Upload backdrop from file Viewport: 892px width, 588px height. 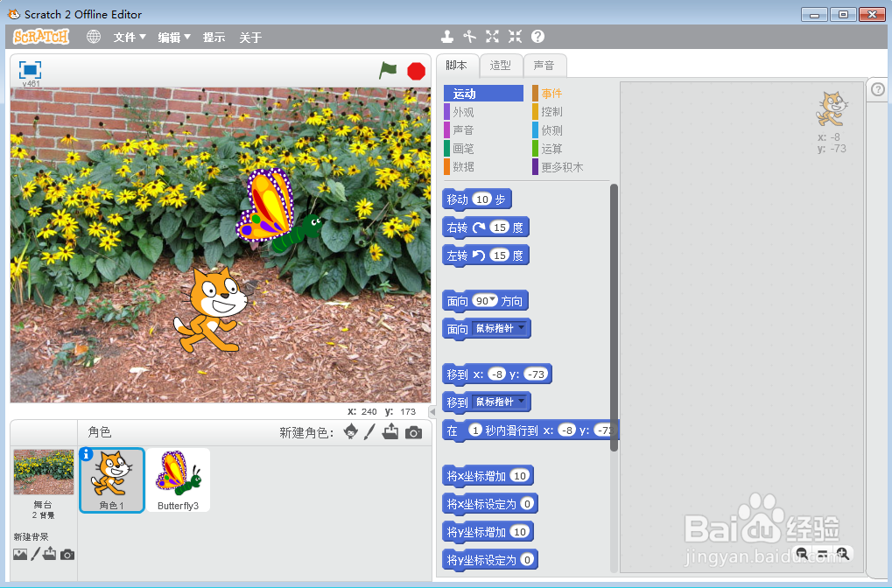coord(50,553)
